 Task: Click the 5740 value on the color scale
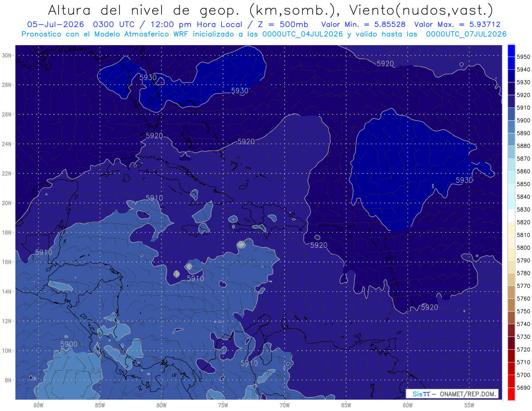(x=523, y=324)
